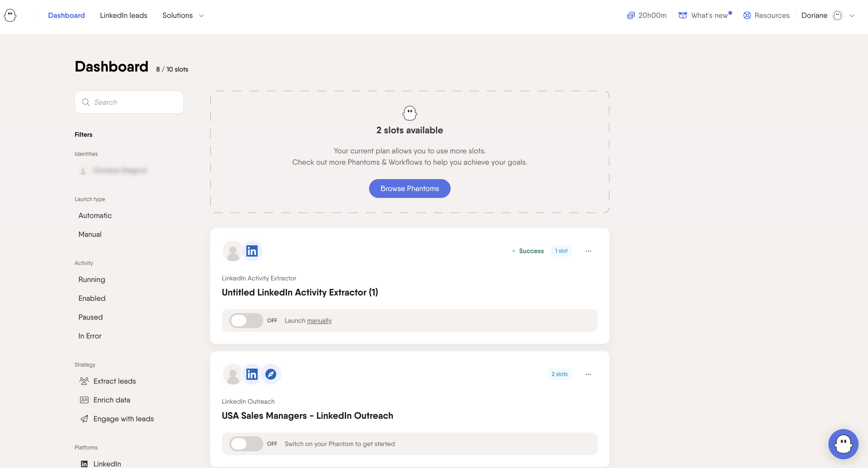Click the PhantomBuster ghost logo
Viewport: 868px width, 468px height.
[10, 15]
